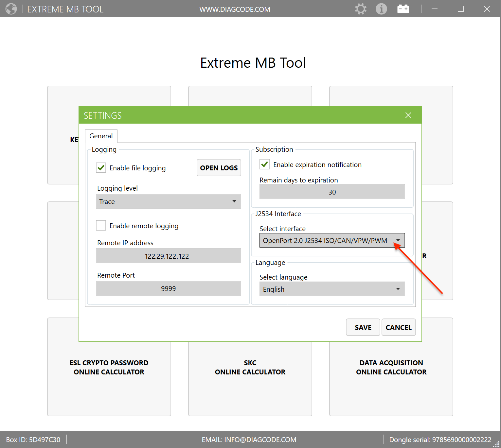
Task: Click the battery icon in the title bar
Action: [403, 9]
